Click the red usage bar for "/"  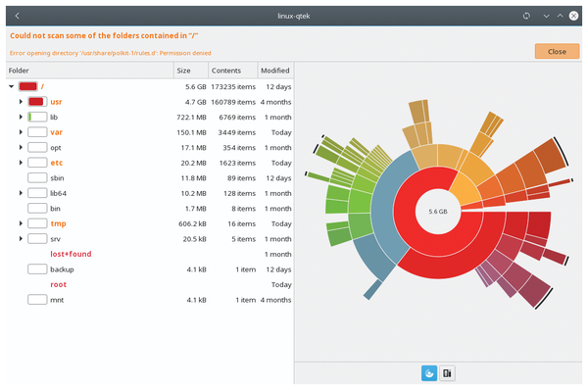(x=28, y=86)
